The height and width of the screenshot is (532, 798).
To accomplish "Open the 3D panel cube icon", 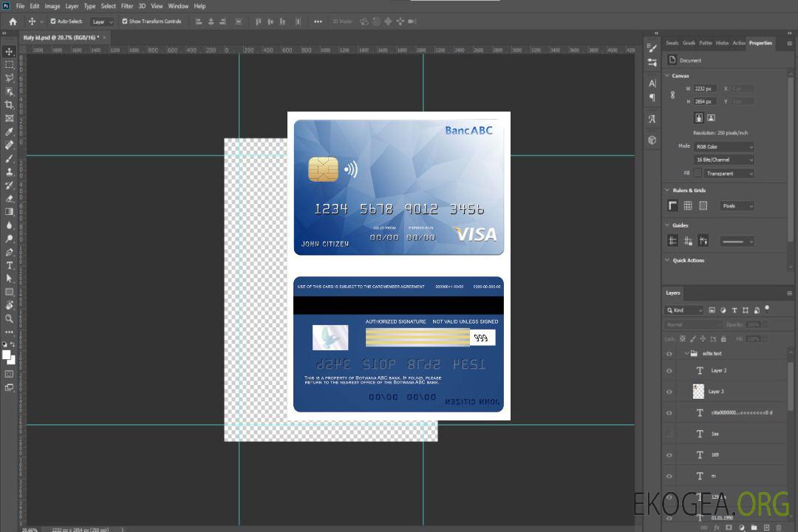I will pyautogui.click(x=652, y=140).
